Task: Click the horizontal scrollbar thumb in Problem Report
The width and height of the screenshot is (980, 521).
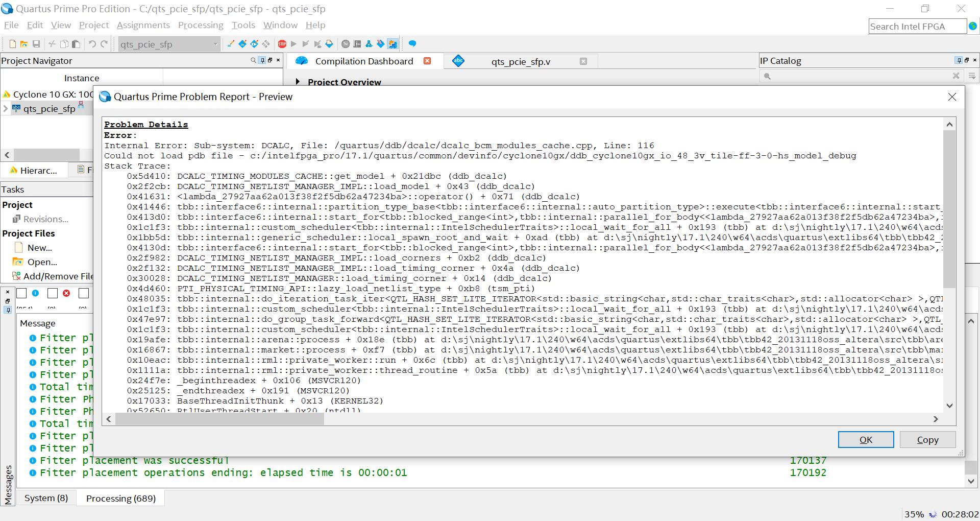Action: coord(219,419)
